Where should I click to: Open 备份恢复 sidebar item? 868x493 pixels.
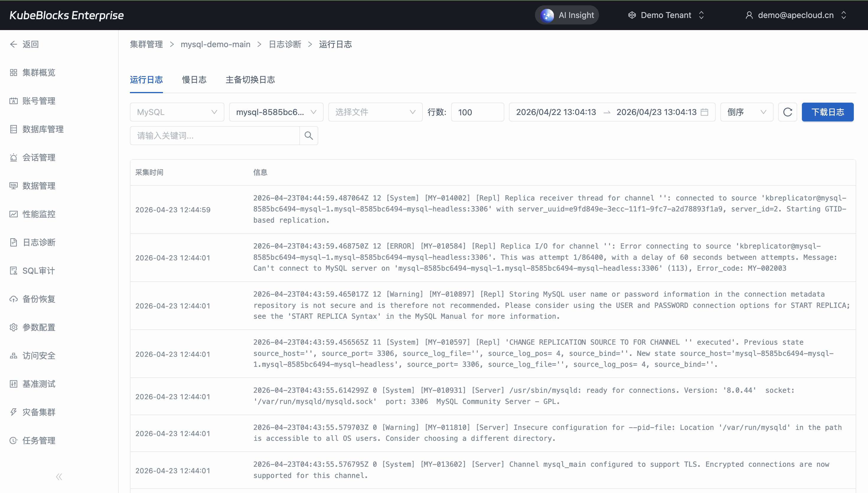coord(39,299)
